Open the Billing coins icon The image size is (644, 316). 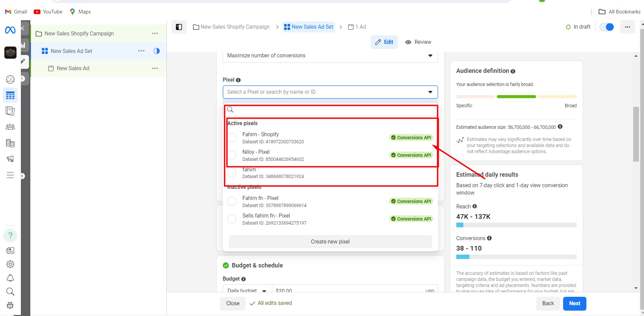(10, 143)
